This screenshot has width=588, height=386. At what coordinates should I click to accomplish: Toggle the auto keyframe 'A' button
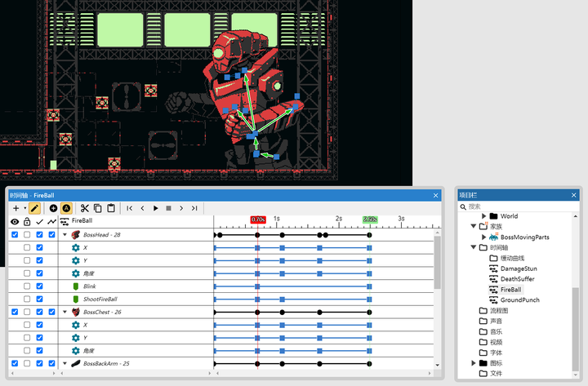(x=66, y=208)
